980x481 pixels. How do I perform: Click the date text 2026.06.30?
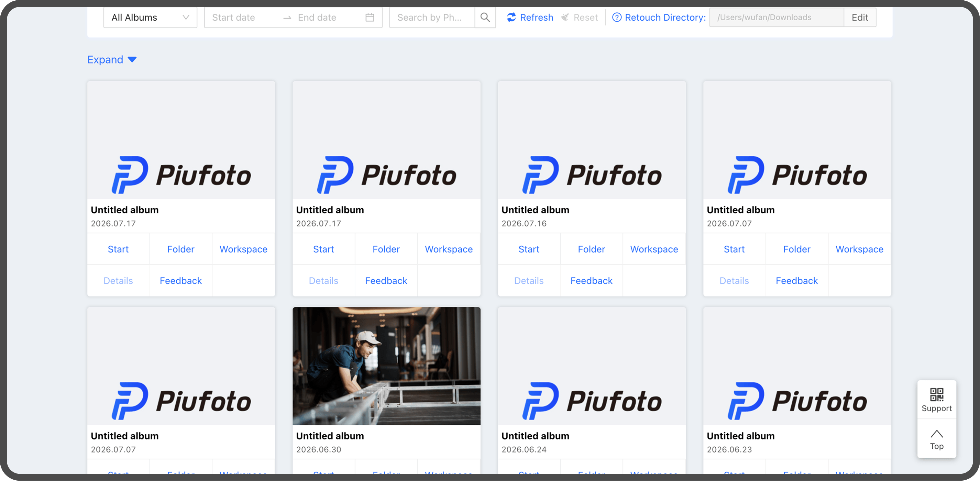[x=319, y=449]
